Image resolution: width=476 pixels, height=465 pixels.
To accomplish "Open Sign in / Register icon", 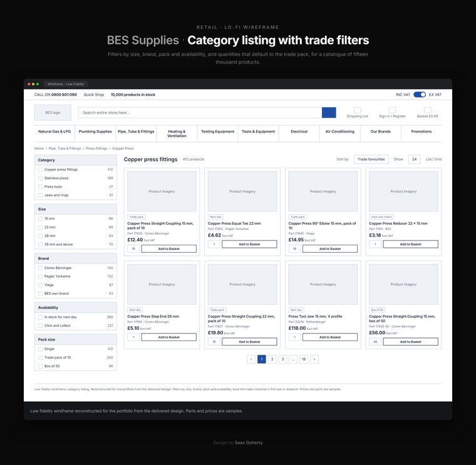I will [392, 110].
